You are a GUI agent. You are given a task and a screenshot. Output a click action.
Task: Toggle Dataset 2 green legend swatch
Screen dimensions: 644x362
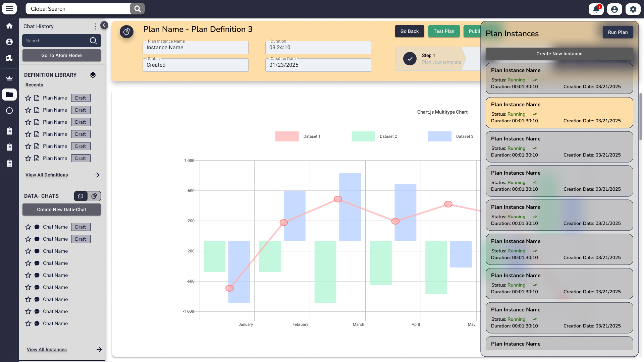(363, 136)
